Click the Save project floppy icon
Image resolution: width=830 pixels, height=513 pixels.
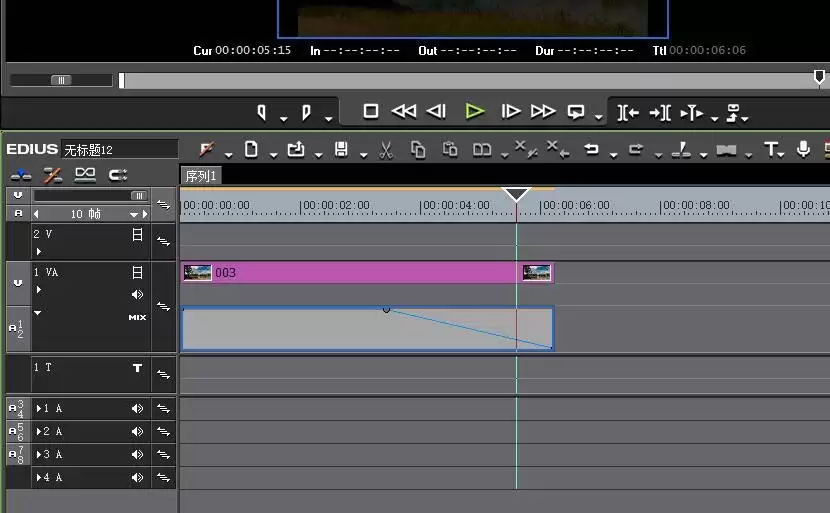341,150
